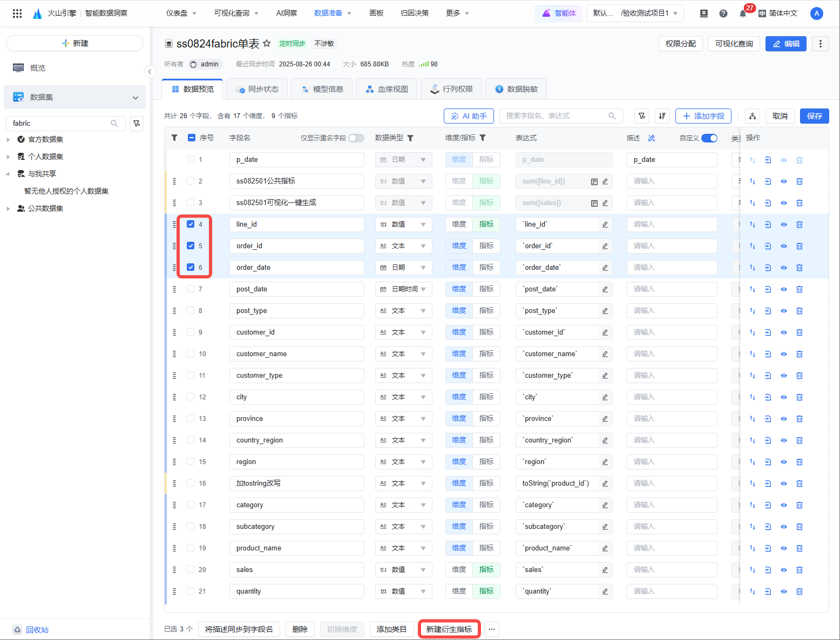Uncheck the checkbox for row 5 order_id
Image resolution: width=840 pixels, height=640 pixels.
[191, 246]
